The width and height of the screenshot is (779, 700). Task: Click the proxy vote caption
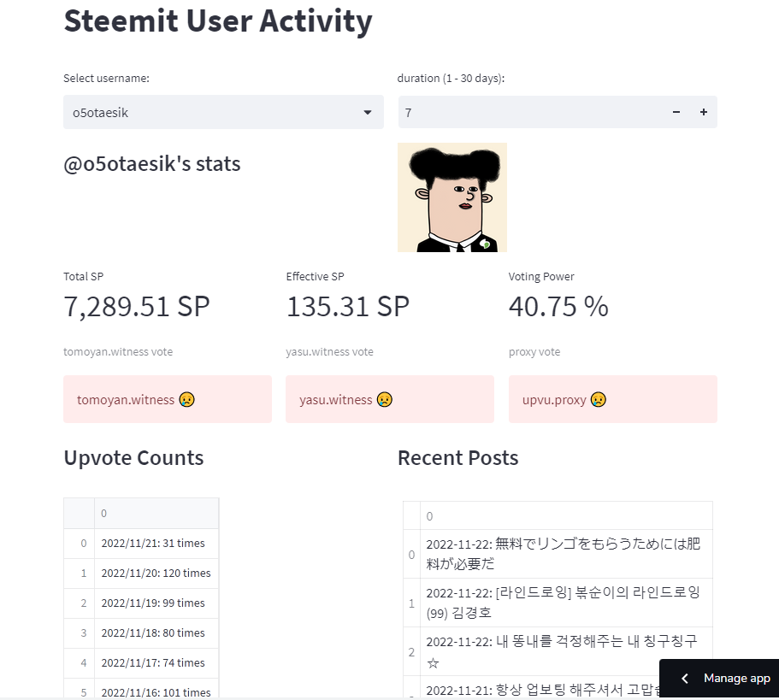(x=534, y=352)
